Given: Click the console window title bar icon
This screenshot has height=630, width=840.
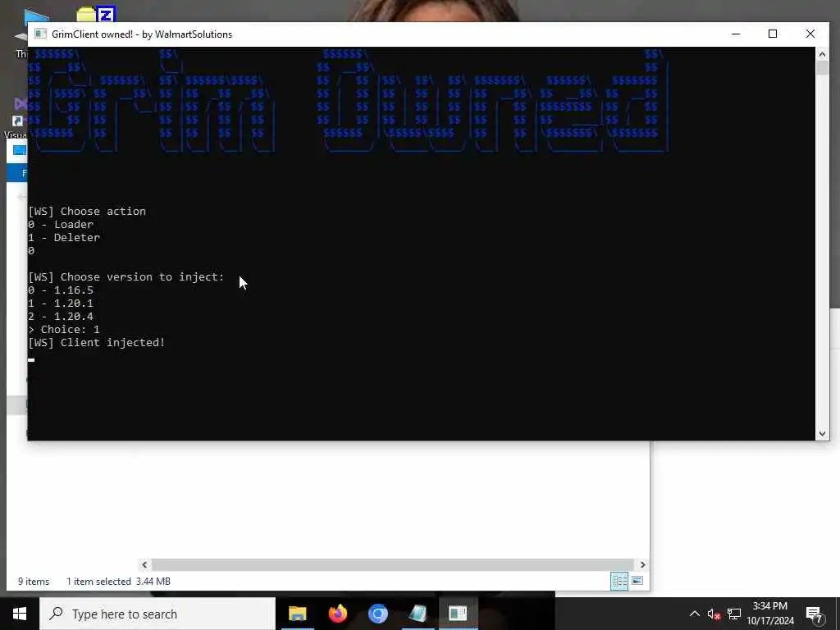Looking at the screenshot, I should point(40,34).
